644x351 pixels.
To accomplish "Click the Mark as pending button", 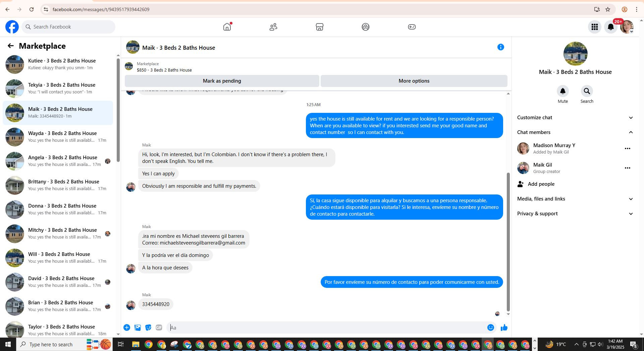I will [x=222, y=81].
